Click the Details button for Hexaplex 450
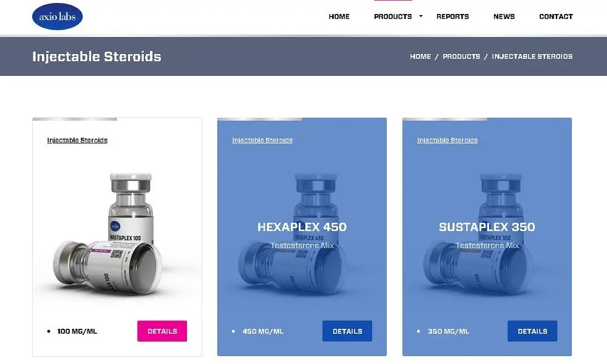607x364 pixels. [x=347, y=331]
